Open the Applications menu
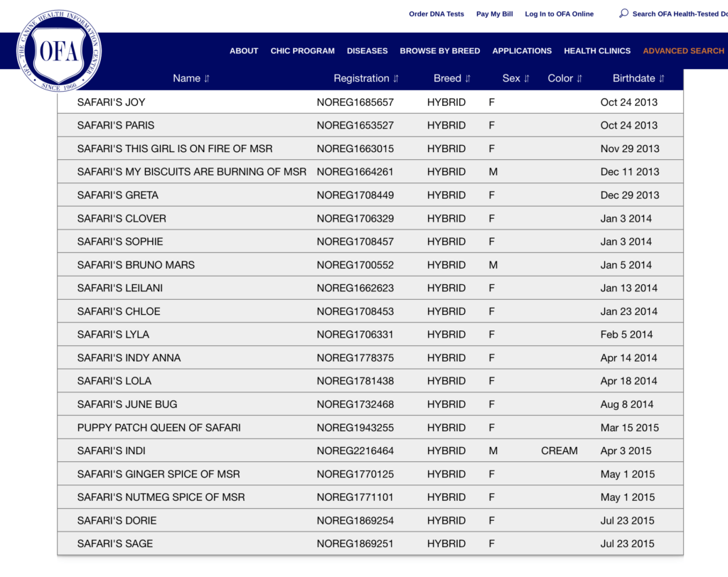The image size is (728, 577). (522, 50)
